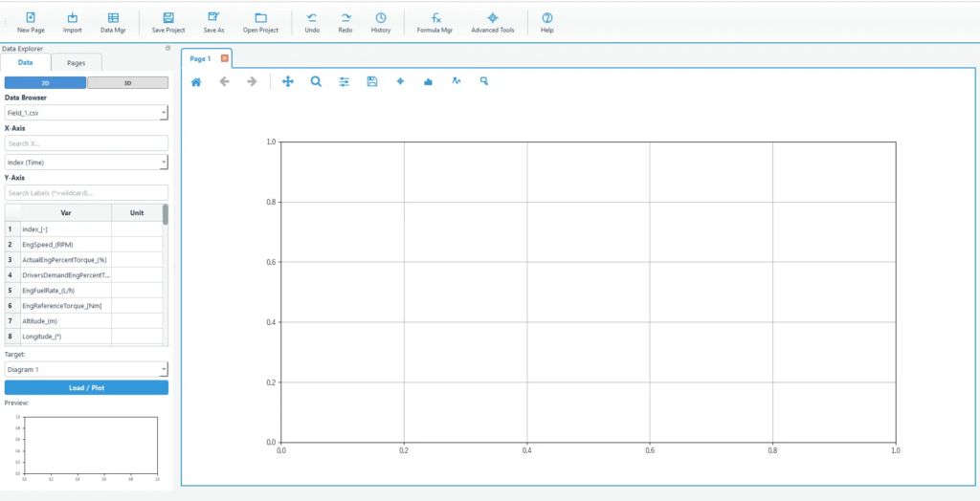Screen dimensions: 980x501
Task: Float the Data Explorer panel
Action: coord(167,48)
